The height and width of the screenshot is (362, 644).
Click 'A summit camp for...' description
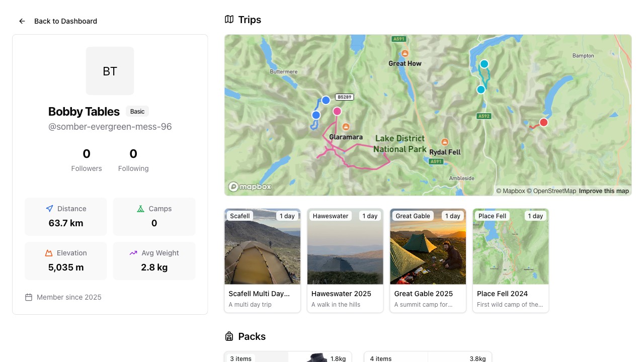point(424,305)
